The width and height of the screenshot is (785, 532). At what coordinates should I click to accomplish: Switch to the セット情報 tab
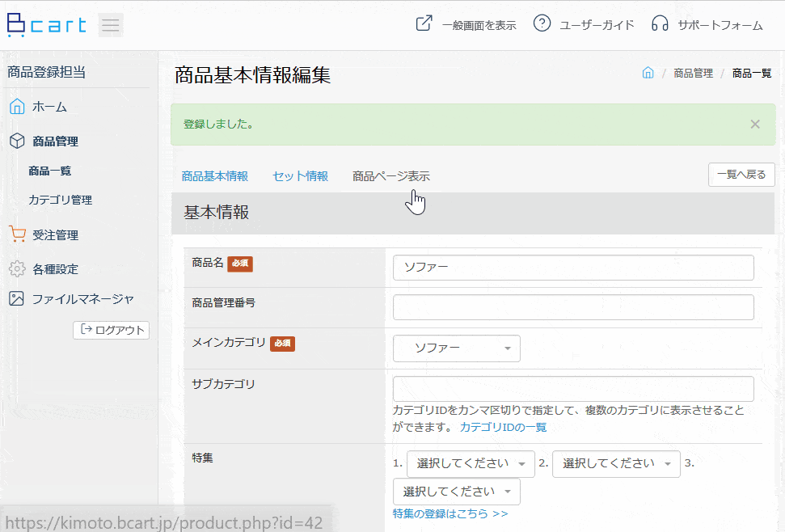(x=301, y=176)
